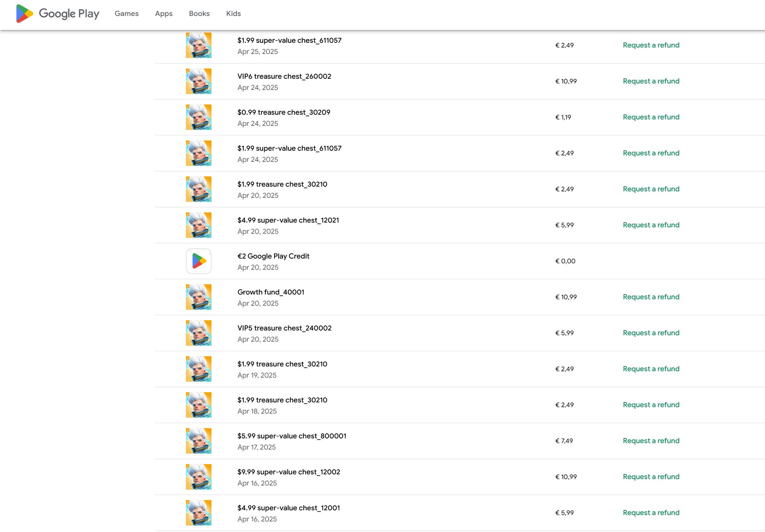The height and width of the screenshot is (532, 765).
Task: Click game icon for $0.99 treasure chest_30209
Action: (199, 117)
